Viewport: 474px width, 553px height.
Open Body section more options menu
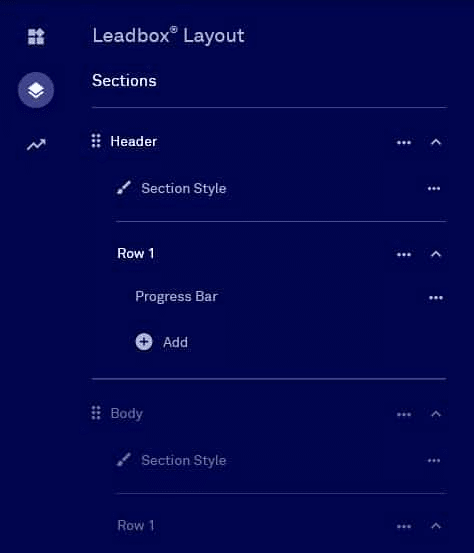pyautogui.click(x=404, y=414)
